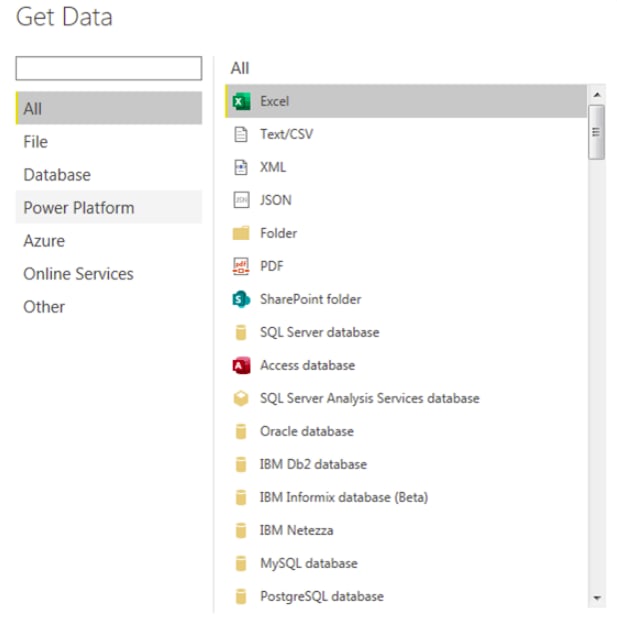Select the SQL Server database label
Image resolution: width=617 pixels, height=630 pixels.
pyautogui.click(x=320, y=332)
